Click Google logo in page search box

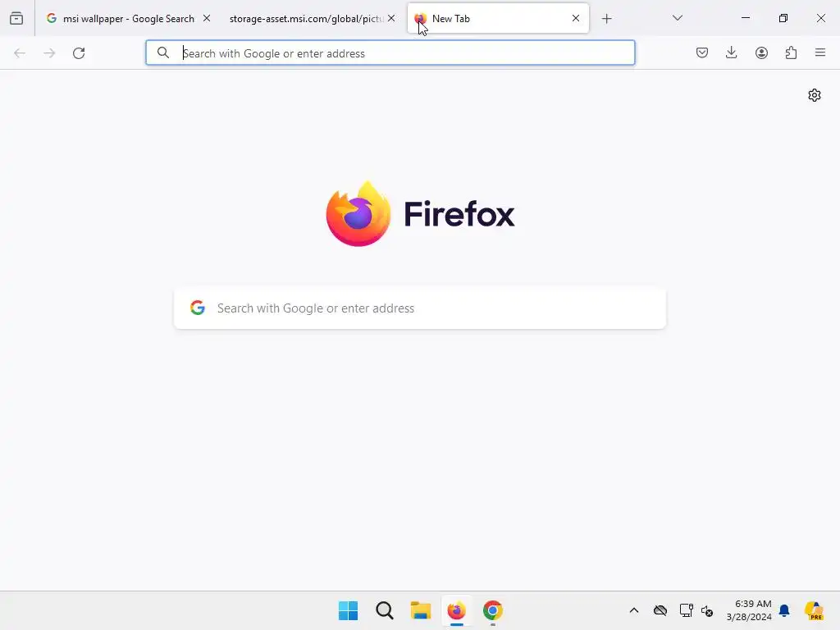point(198,308)
